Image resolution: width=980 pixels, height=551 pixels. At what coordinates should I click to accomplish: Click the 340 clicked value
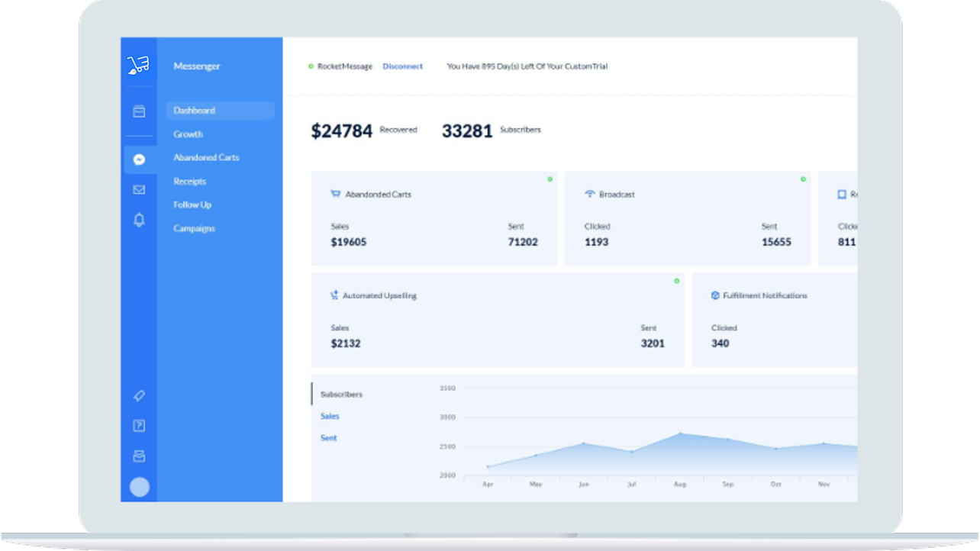720,343
